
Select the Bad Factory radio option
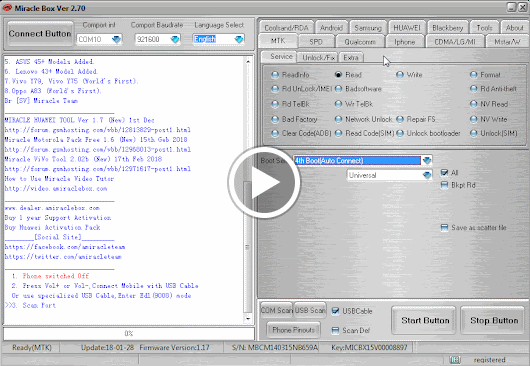pyautogui.click(x=275, y=119)
